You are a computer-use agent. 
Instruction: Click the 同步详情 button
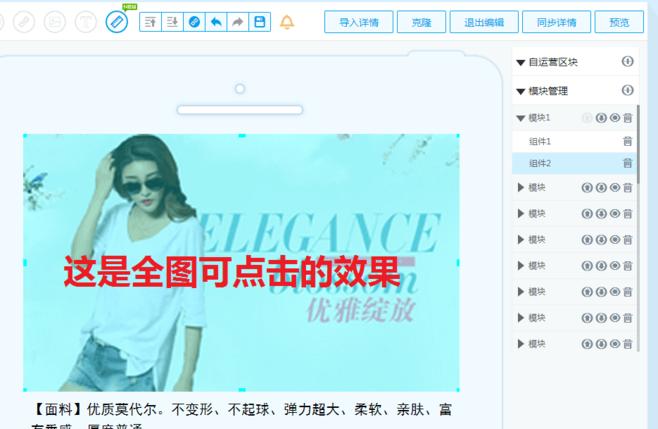556,22
